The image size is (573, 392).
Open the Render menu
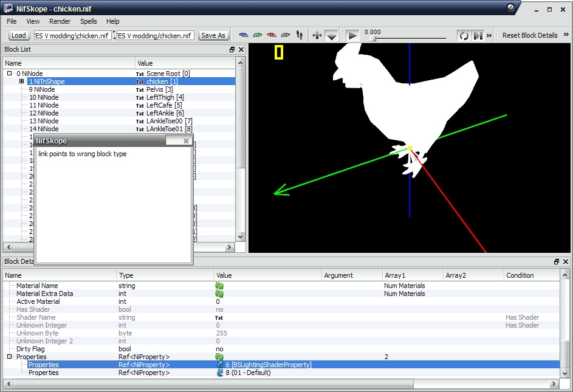click(60, 21)
